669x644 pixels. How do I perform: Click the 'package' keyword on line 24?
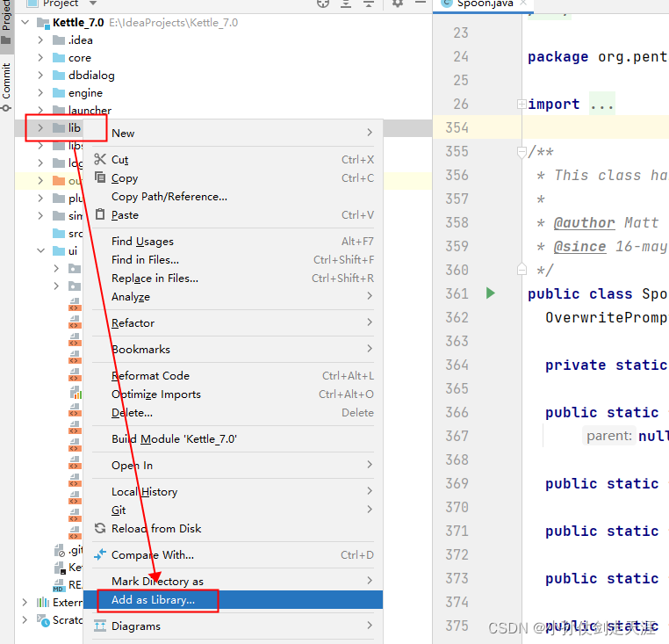pyautogui.click(x=557, y=57)
